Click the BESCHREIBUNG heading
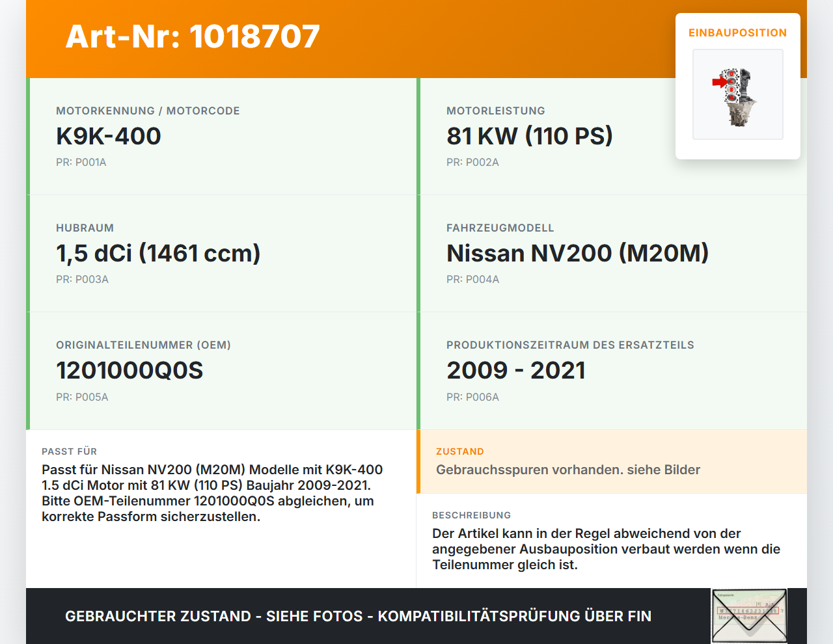The height and width of the screenshot is (644, 833). (471, 515)
